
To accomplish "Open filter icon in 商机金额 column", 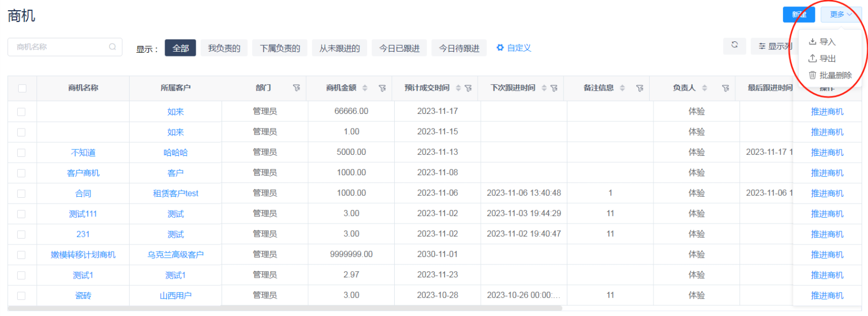I will coord(382,88).
